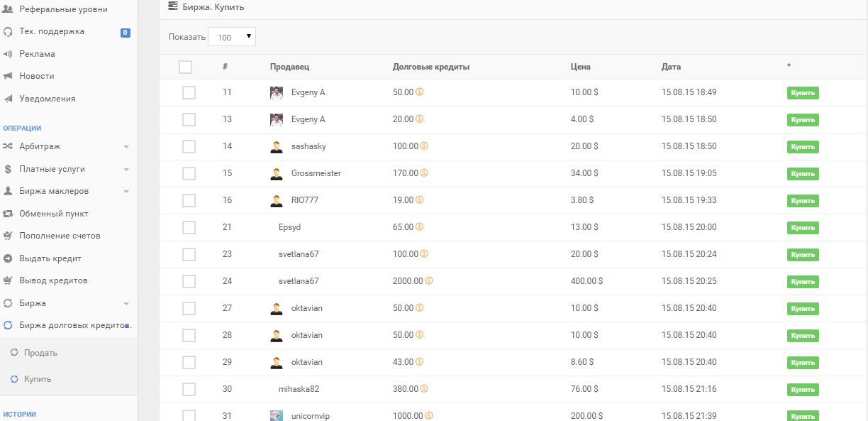Click the Продать refresh icon
The width and height of the screenshot is (868, 421).
click(x=14, y=353)
